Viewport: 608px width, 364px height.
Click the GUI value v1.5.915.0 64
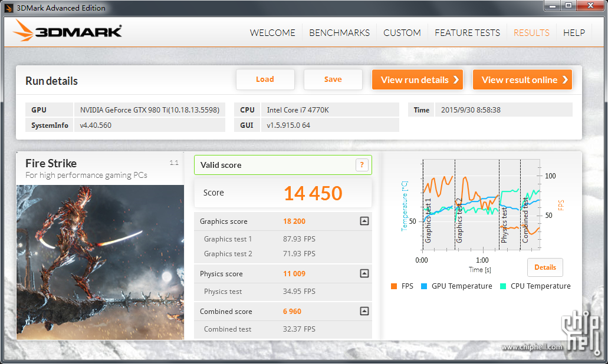(x=288, y=125)
